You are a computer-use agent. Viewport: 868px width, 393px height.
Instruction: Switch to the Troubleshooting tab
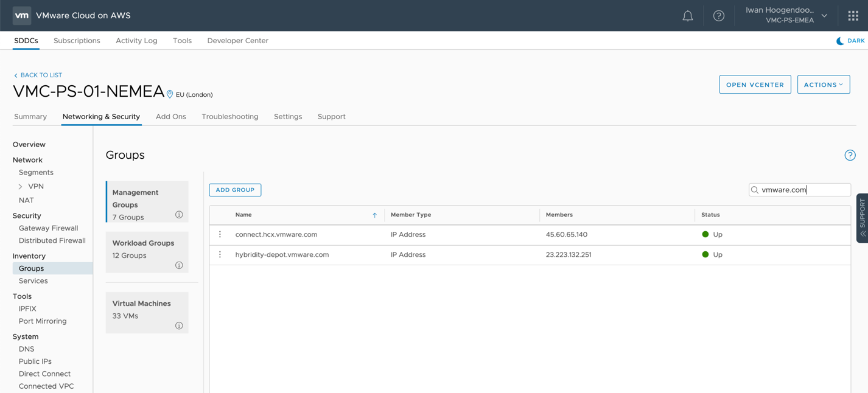point(229,117)
